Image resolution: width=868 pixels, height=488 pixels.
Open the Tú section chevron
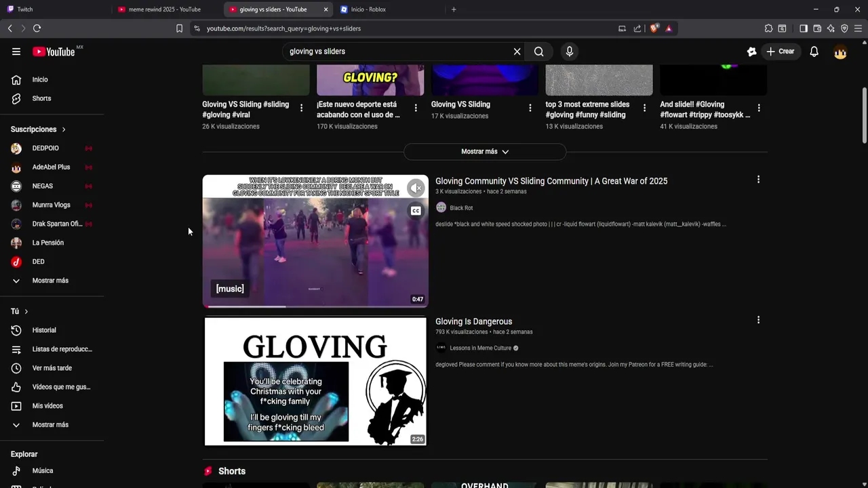(26, 311)
